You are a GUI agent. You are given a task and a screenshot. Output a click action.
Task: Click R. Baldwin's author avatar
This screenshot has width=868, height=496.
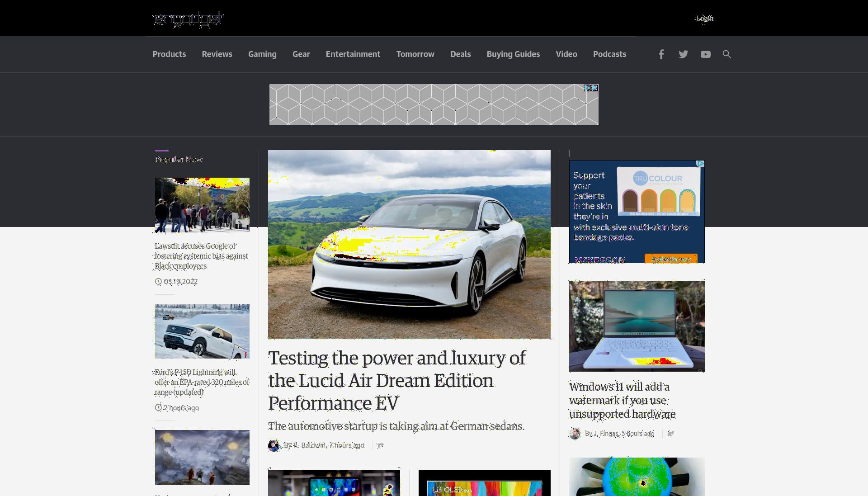(274, 446)
